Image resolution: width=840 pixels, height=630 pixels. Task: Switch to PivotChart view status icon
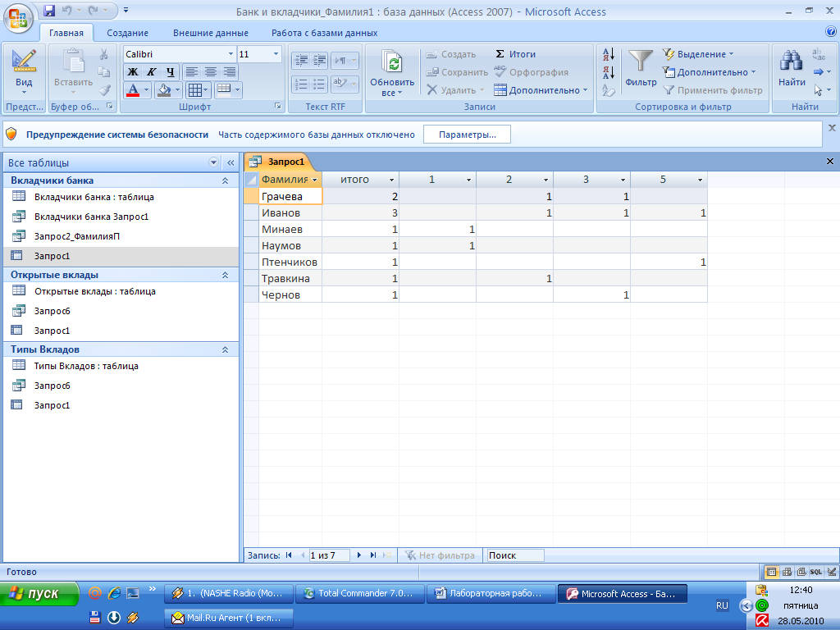point(801,572)
